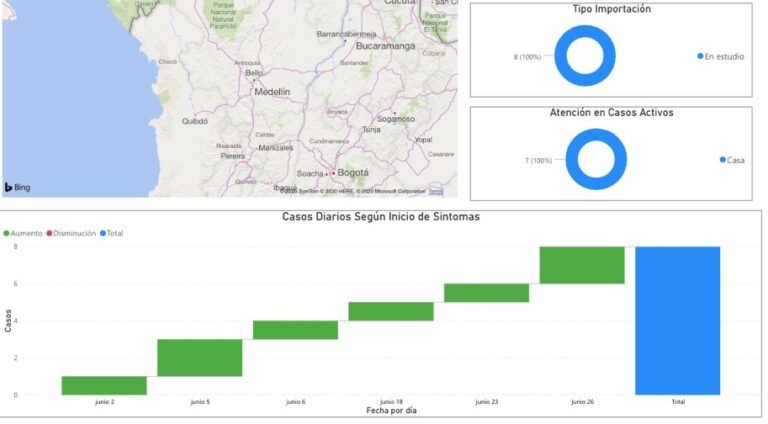Open the Terms link on the map
This screenshot has width=768, height=424.
435,191
